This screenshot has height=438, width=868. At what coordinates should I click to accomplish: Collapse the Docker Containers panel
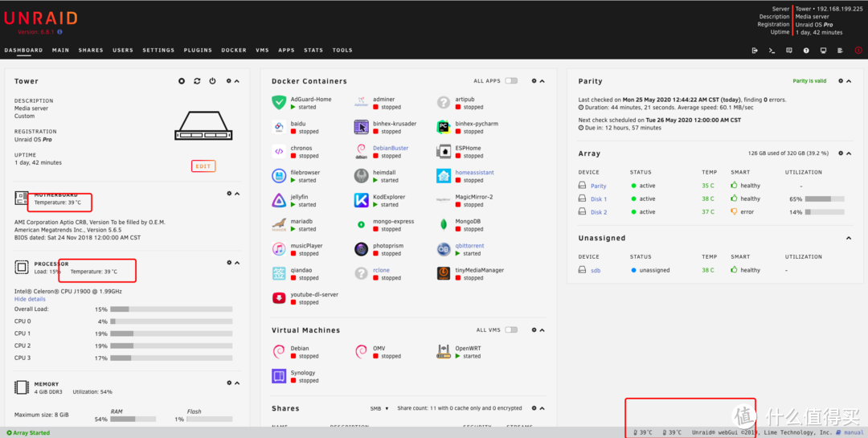coord(542,81)
